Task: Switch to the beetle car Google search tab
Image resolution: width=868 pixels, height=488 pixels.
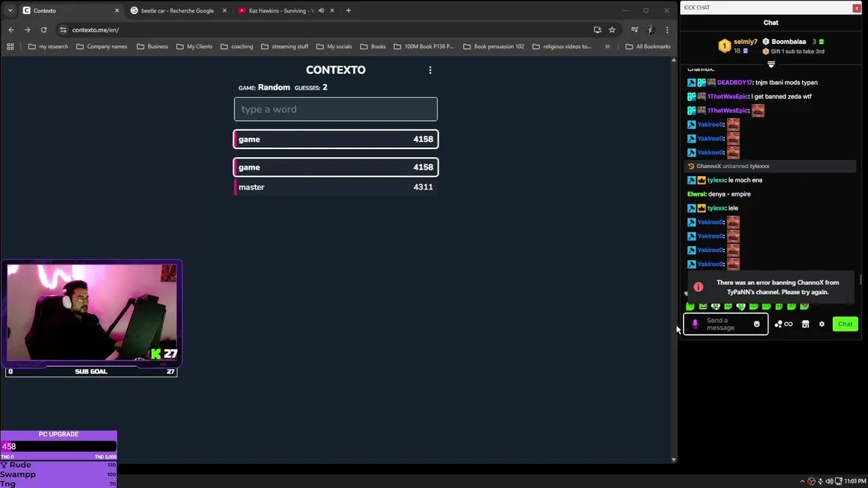Action: [178, 11]
